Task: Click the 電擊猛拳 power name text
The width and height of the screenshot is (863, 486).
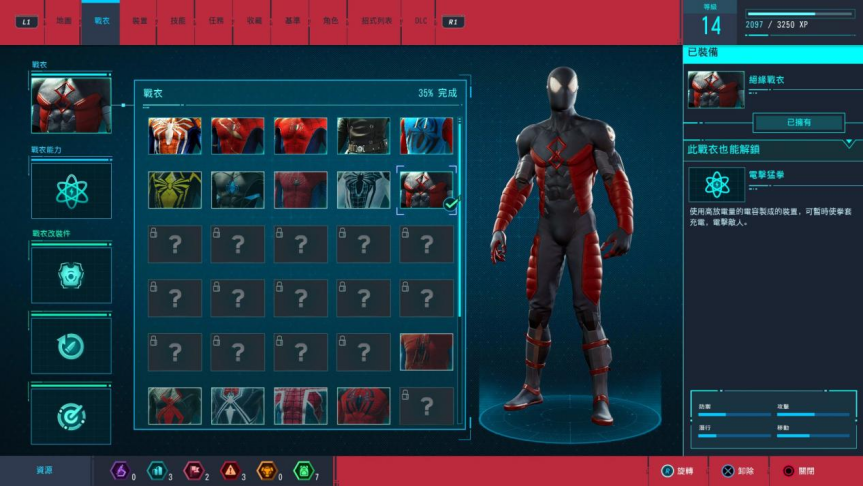Action: (767, 175)
